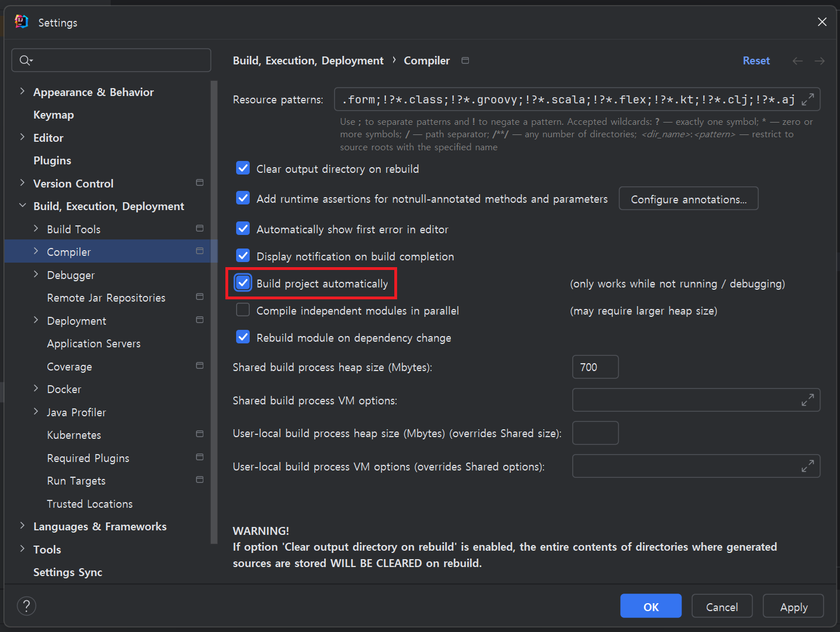The image size is (840, 632).
Task: Click the back navigation arrow next to Reset
Action: (x=797, y=60)
